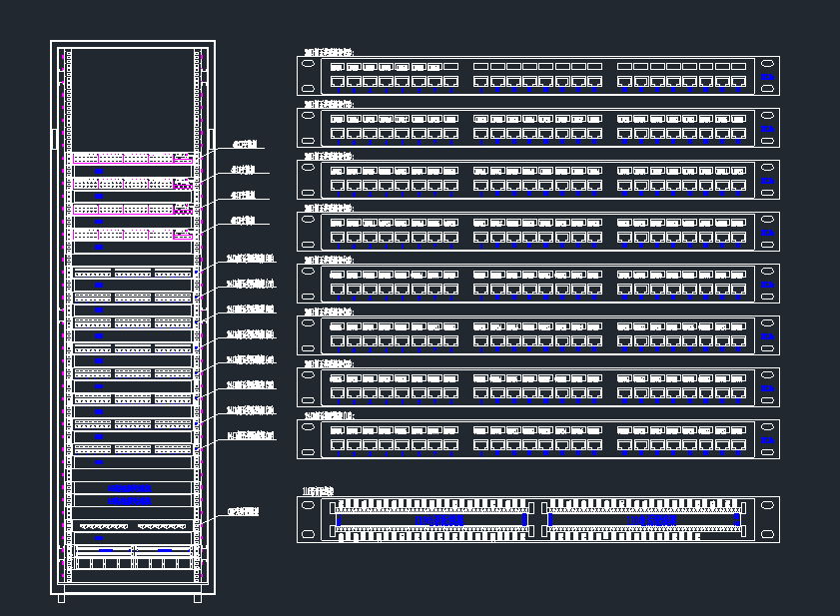Select the rack cabinet's left foot
The image size is (840, 616).
coord(61,597)
